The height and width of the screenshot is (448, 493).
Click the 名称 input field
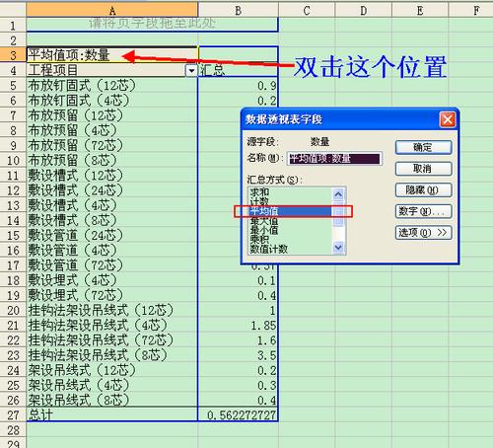(334, 159)
